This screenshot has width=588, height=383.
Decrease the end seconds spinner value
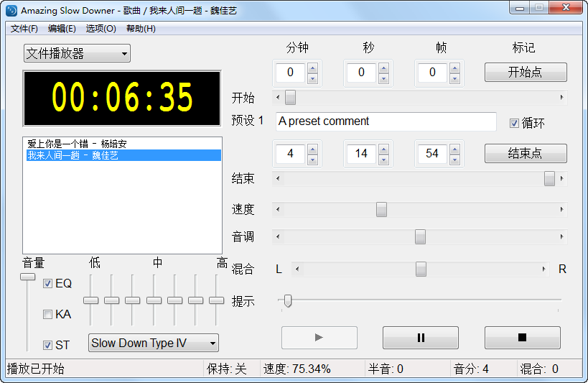[383, 158]
